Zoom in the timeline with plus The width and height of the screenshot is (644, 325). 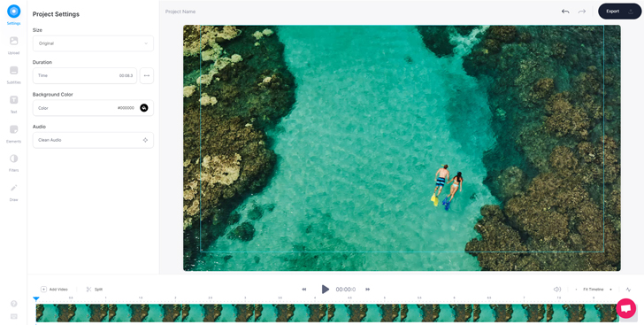(x=610, y=290)
